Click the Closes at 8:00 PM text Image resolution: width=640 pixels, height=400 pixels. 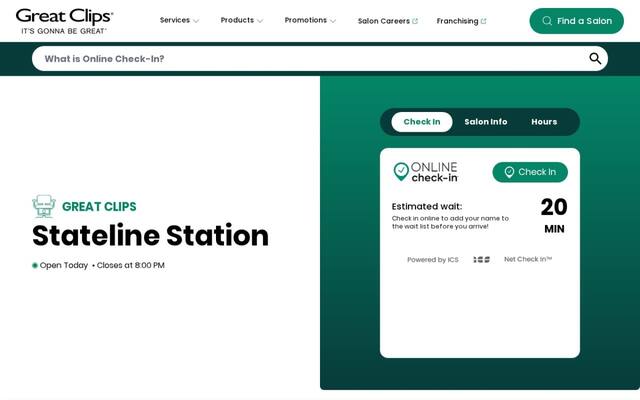(x=131, y=265)
